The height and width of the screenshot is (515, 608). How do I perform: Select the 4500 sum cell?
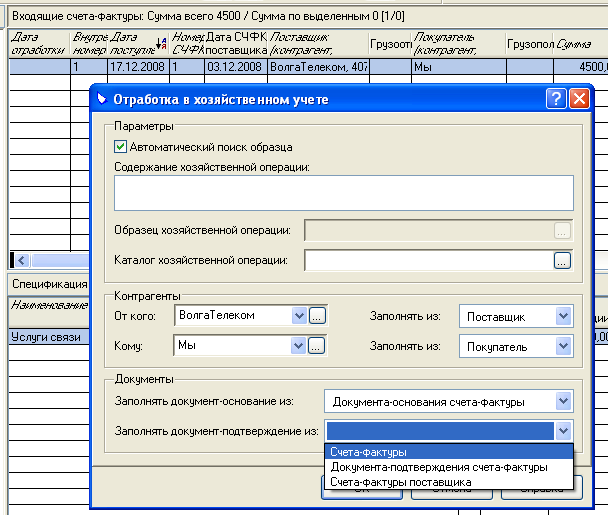580,67
